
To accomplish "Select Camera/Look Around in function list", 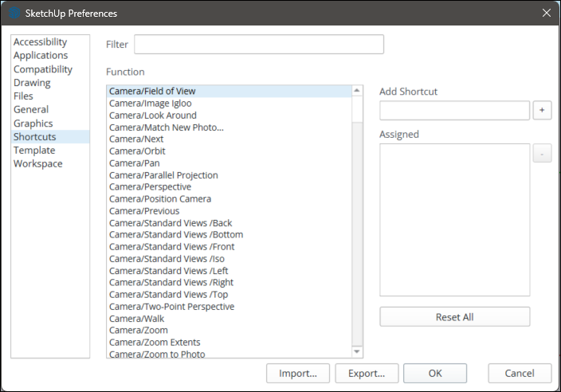I will click(x=229, y=116).
